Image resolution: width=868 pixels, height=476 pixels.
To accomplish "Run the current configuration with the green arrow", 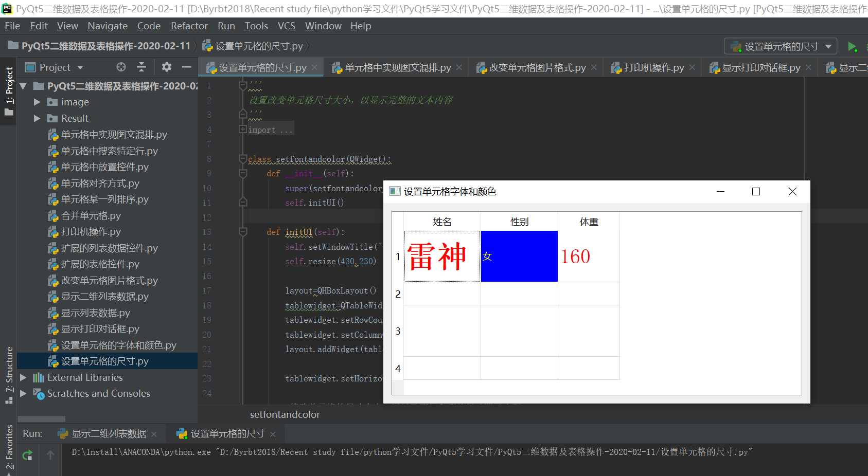I will pos(852,47).
